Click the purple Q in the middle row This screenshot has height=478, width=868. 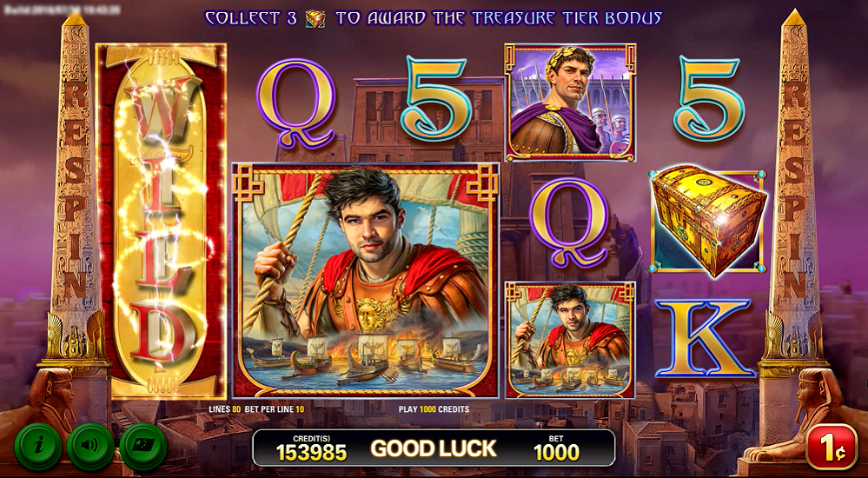pyautogui.click(x=569, y=222)
